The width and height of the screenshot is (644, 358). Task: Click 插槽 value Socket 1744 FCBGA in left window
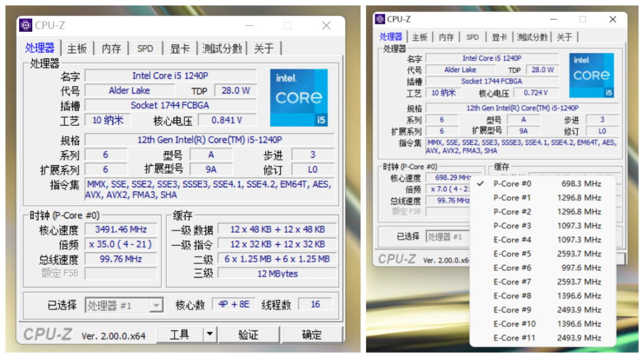171,105
